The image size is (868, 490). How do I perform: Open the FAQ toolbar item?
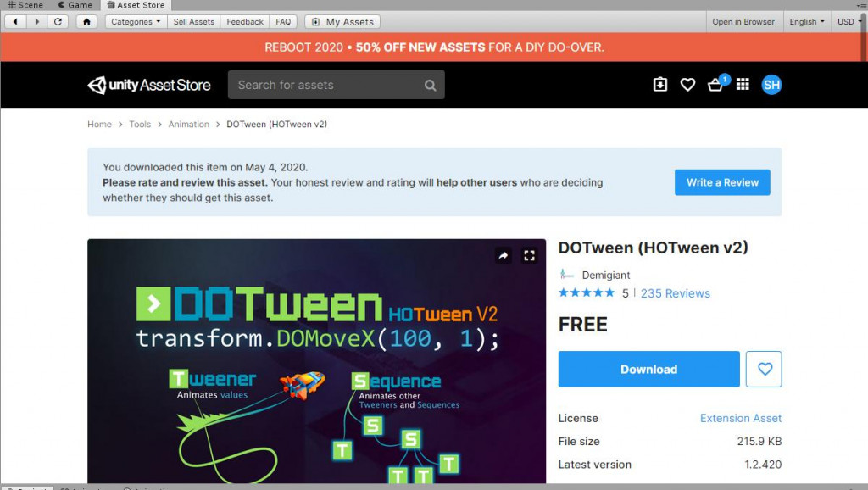tap(283, 21)
